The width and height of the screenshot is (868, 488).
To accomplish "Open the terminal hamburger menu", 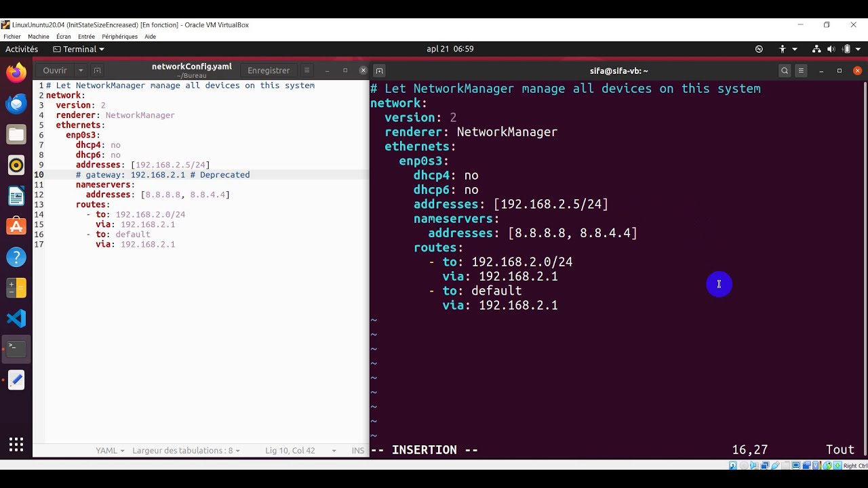I will (801, 70).
